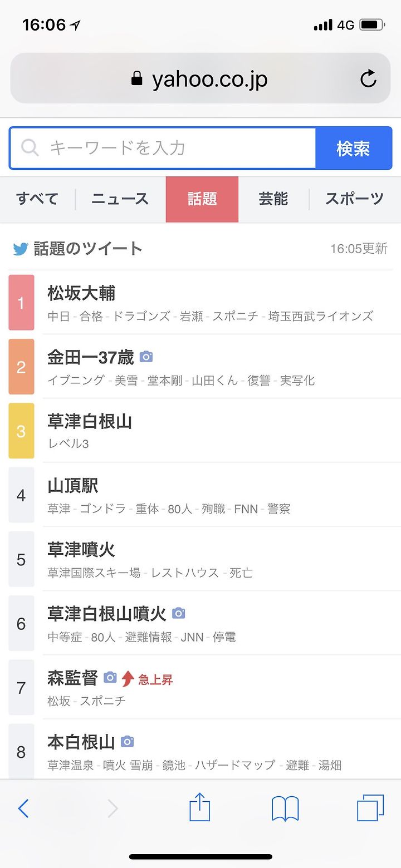Open the Safari bookmarks book icon

[285, 808]
